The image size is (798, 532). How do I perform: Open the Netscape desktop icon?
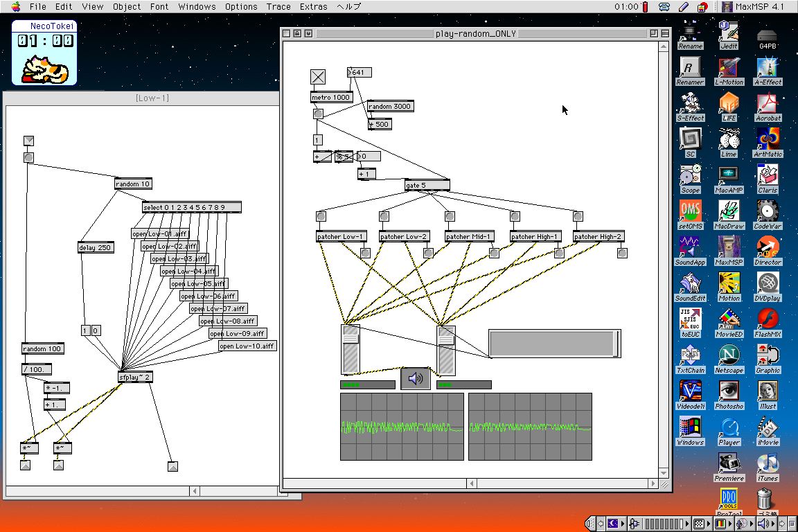point(729,360)
